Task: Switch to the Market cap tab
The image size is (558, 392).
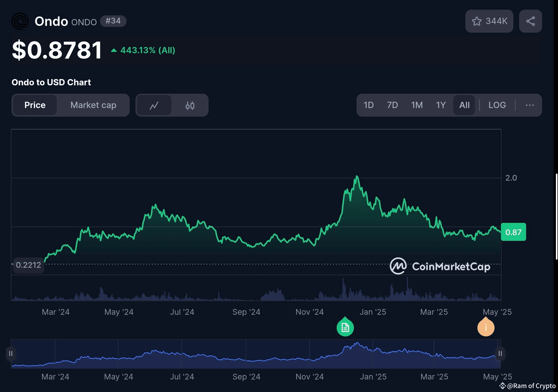Action: tap(93, 105)
